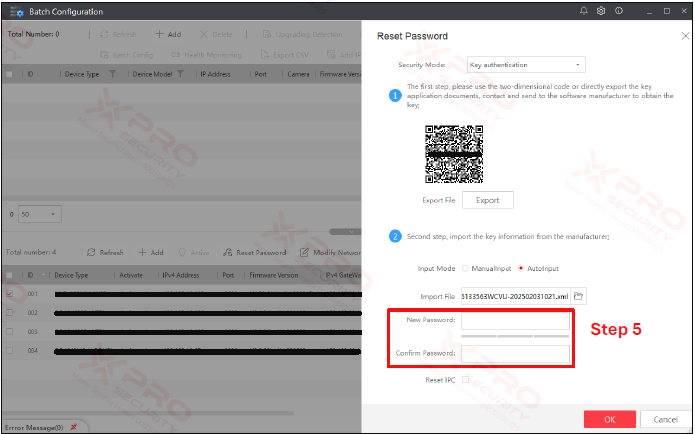This screenshot has width=695, height=434.
Task: Browse for import file folder icon
Action: click(x=578, y=296)
